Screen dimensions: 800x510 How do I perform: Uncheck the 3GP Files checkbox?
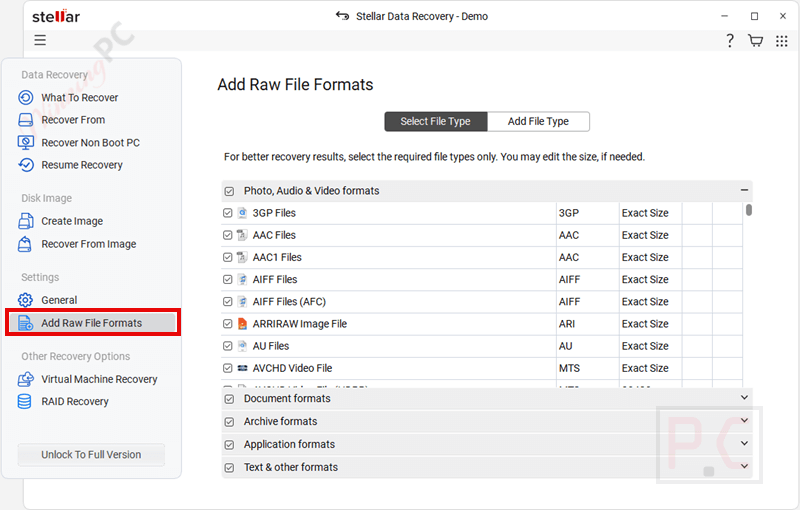228,213
